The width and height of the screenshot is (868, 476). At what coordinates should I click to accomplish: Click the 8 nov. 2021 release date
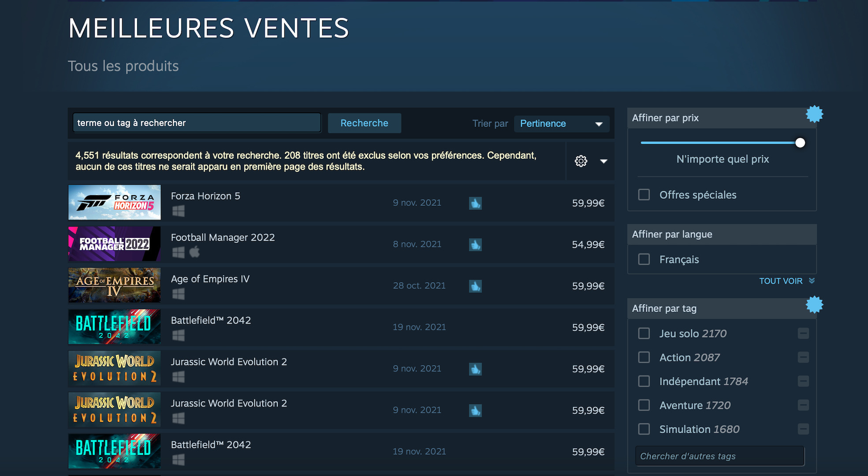[x=417, y=244]
